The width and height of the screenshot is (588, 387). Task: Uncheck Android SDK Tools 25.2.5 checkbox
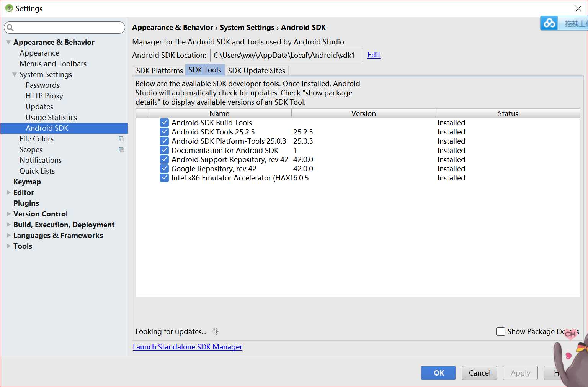(x=165, y=132)
